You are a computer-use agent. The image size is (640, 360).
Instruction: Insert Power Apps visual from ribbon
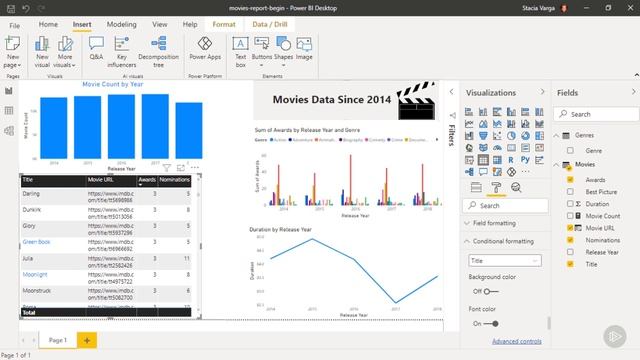tap(205, 48)
